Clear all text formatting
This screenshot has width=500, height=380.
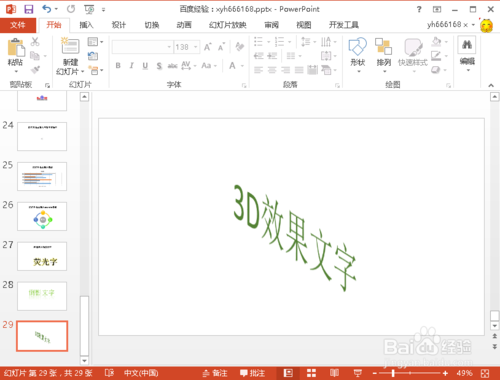click(239, 47)
